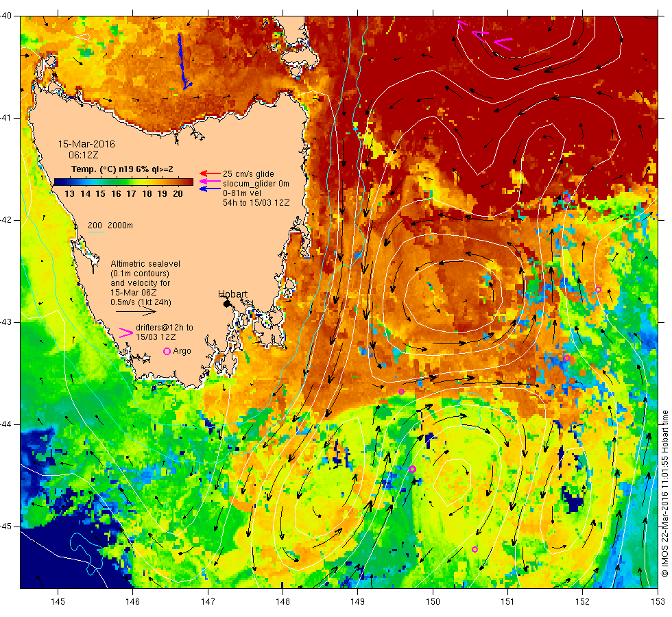672x617 pixels.
Task: Click the 150 longitude axis label
Action: click(x=433, y=602)
